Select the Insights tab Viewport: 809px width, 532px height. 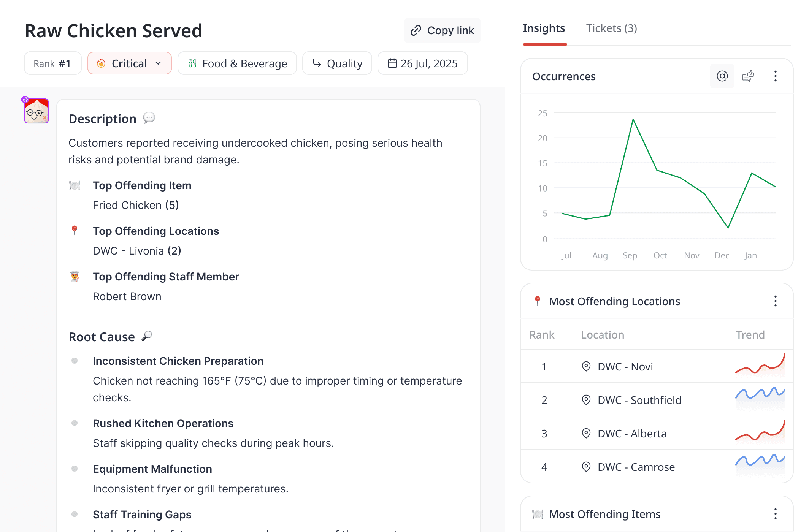click(x=544, y=28)
